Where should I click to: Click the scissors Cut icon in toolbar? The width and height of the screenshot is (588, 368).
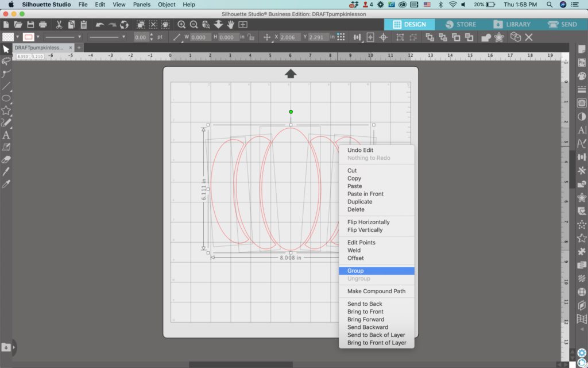59,25
